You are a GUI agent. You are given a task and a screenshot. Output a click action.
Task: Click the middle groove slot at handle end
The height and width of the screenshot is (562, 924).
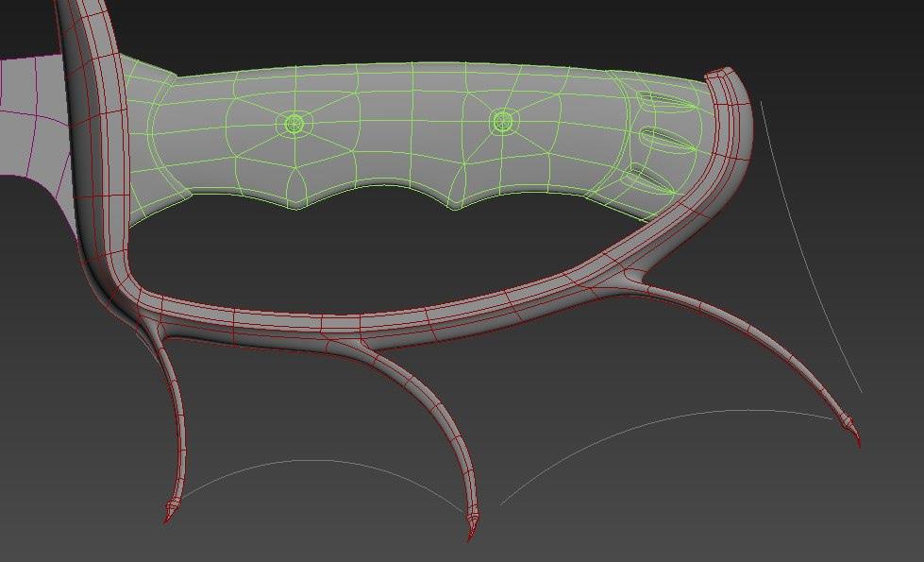(x=664, y=139)
